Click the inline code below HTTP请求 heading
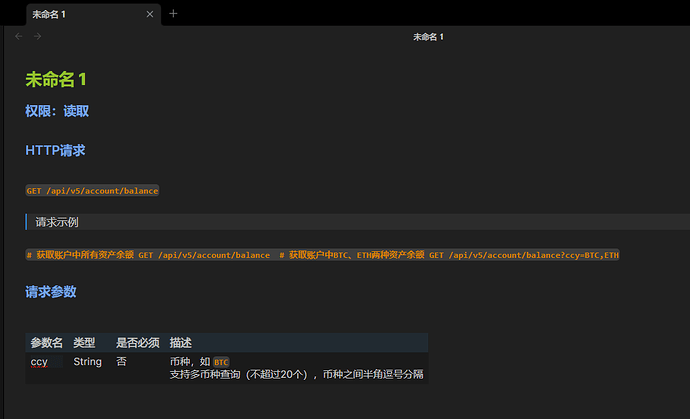The height and width of the screenshot is (419, 690). (92, 190)
